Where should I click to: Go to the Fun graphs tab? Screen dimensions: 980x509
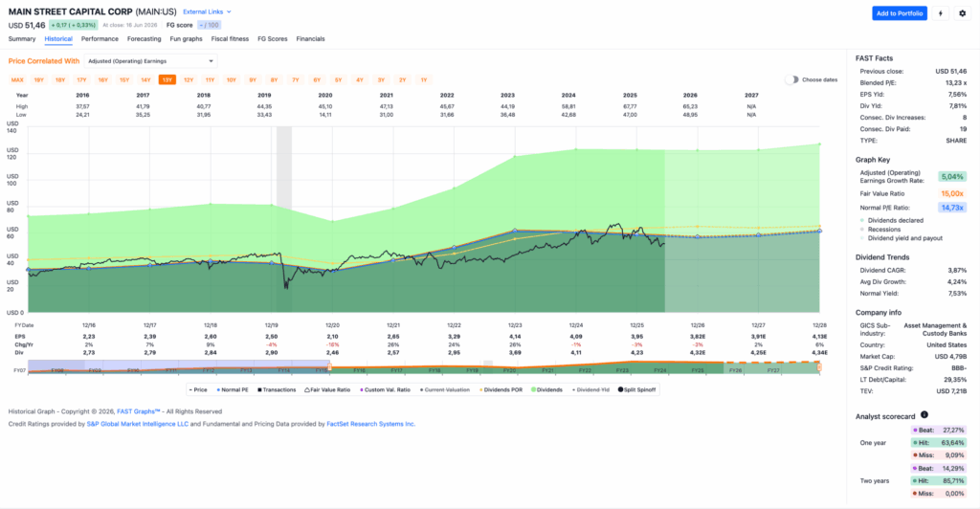point(187,38)
